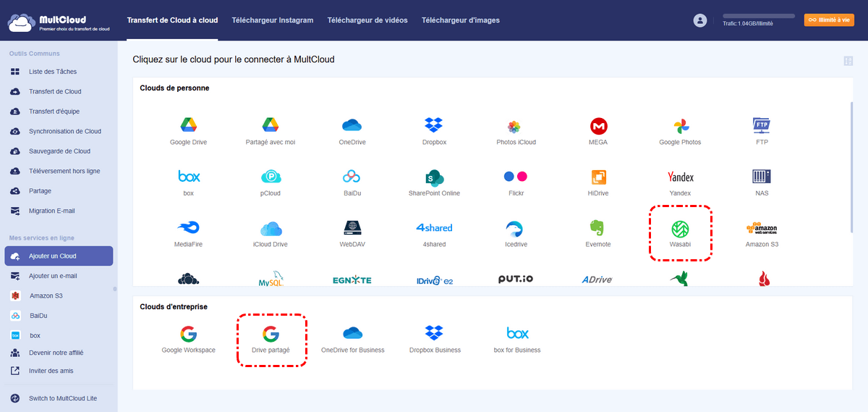
Task: Choose the Dropbox cloud icon
Action: [x=434, y=131]
